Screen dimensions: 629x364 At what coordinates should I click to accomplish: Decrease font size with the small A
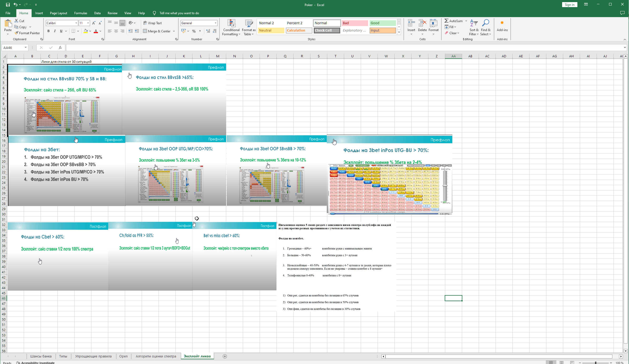click(x=100, y=23)
